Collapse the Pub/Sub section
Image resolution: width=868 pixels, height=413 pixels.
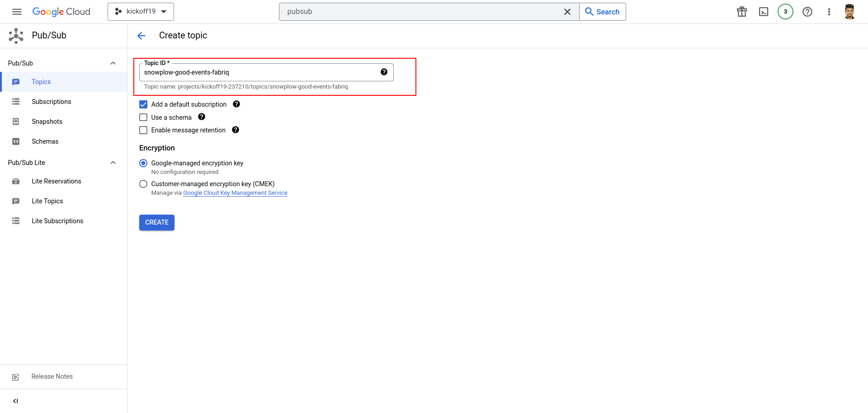point(113,63)
